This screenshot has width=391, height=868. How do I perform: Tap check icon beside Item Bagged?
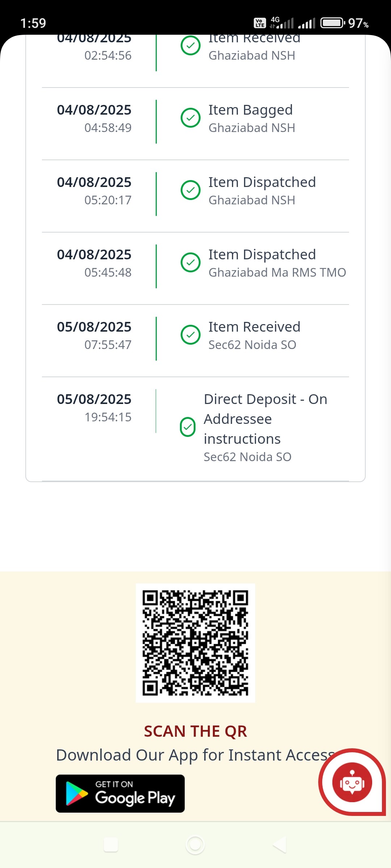190,118
